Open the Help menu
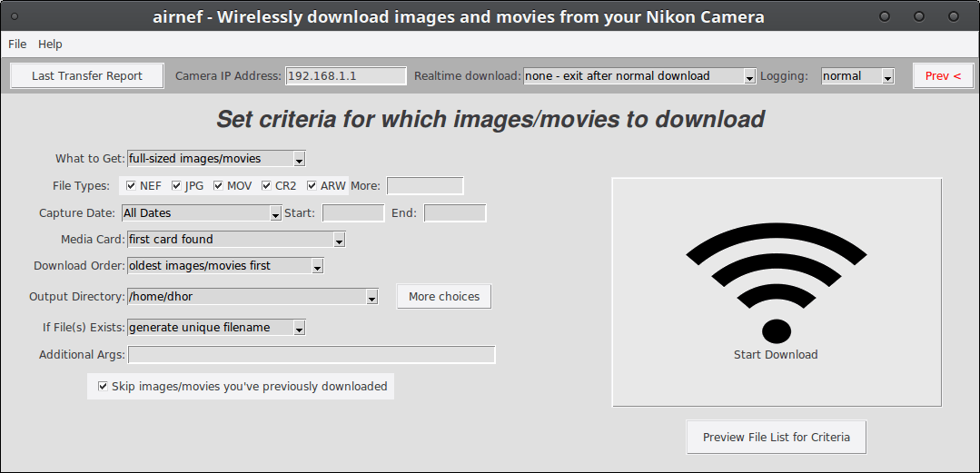Image resolution: width=980 pixels, height=473 pixels. (x=50, y=44)
